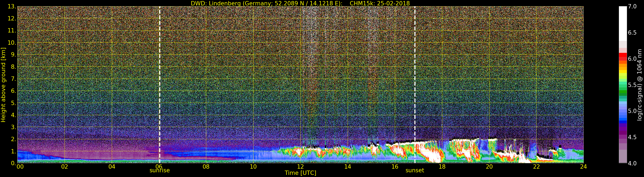This screenshot has width=644, height=177.
Task: Click the white dashed sunrise line
Action: coord(159,85)
